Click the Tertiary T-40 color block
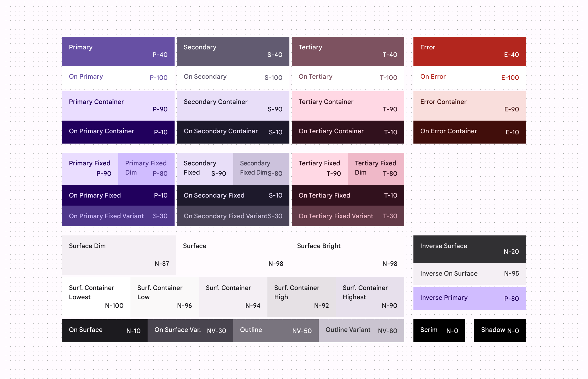The image size is (588, 379). pyautogui.click(x=348, y=51)
